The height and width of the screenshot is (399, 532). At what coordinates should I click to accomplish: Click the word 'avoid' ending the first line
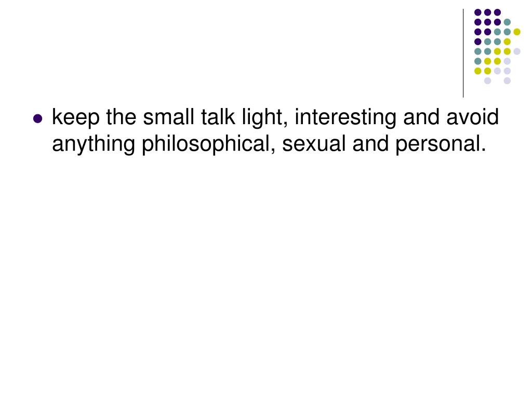pos(473,117)
